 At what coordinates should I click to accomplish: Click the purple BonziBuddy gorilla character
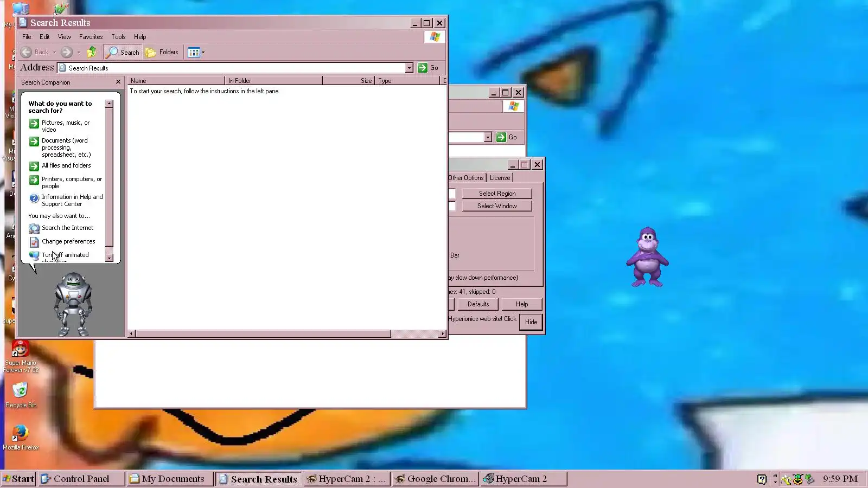(647, 257)
